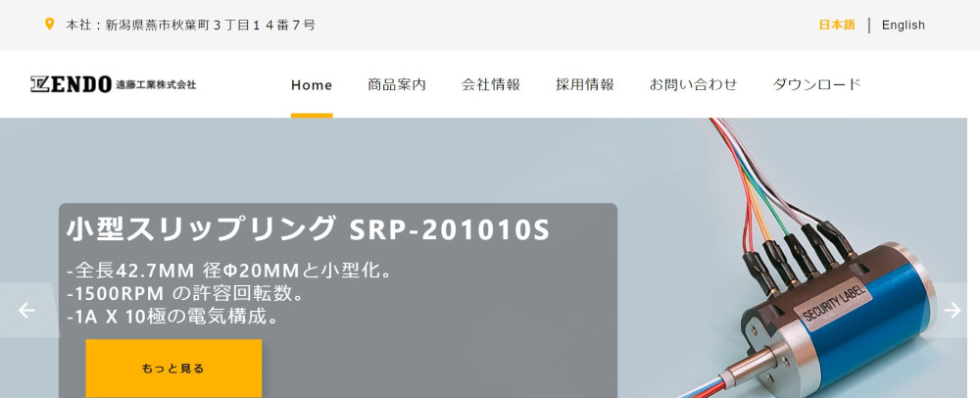Click the 小型スリップリング SRP-201010S heading
The height and width of the screenshot is (398, 980).
(308, 229)
